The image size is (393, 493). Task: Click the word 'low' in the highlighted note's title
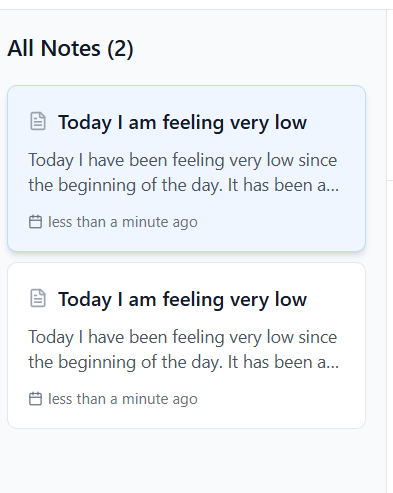[x=291, y=122]
